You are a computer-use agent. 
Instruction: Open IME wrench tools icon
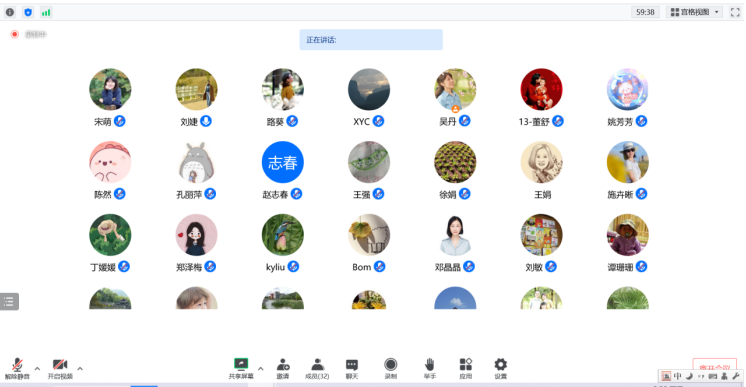736,376
